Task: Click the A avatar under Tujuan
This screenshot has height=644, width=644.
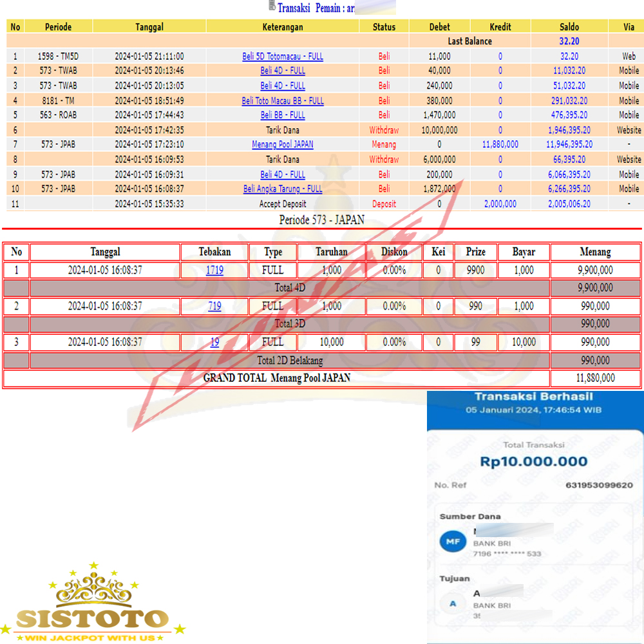Action: pos(453,603)
